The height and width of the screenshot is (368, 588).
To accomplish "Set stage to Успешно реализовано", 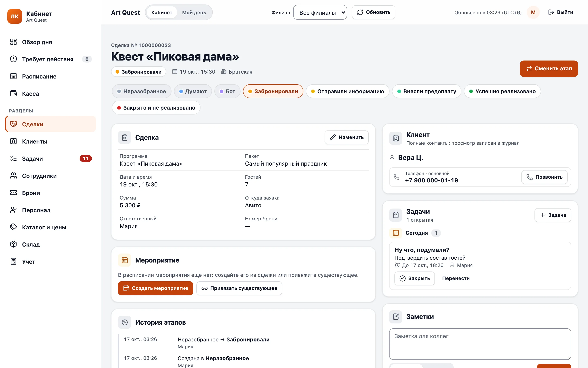I will [x=502, y=91].
